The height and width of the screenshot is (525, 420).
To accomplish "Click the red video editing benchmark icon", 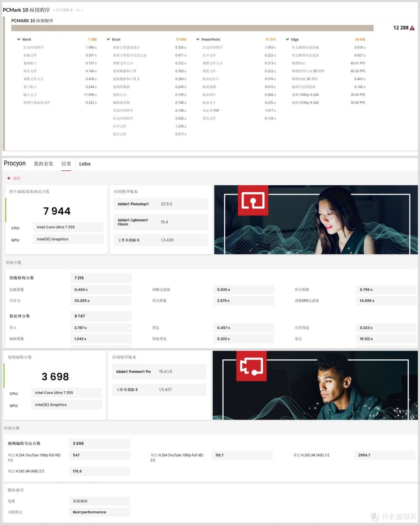I will tap(252, 366).
